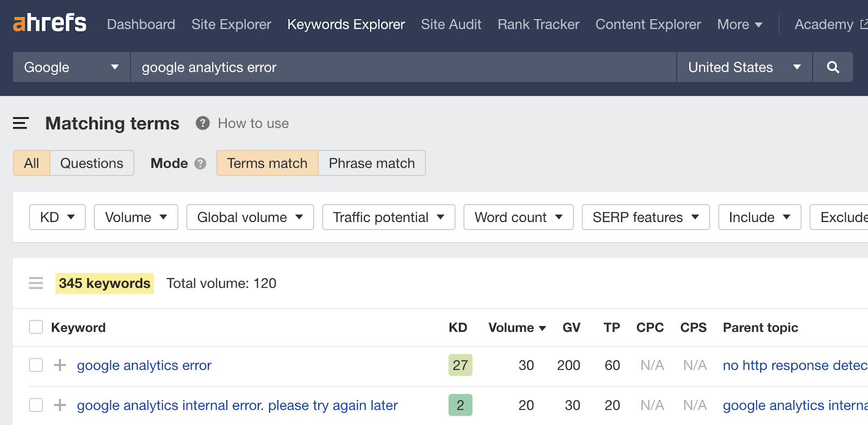The height and width of the screenshot is (425, 868).
Task: Switch to the Questions tab
Action: coord(92,163)
